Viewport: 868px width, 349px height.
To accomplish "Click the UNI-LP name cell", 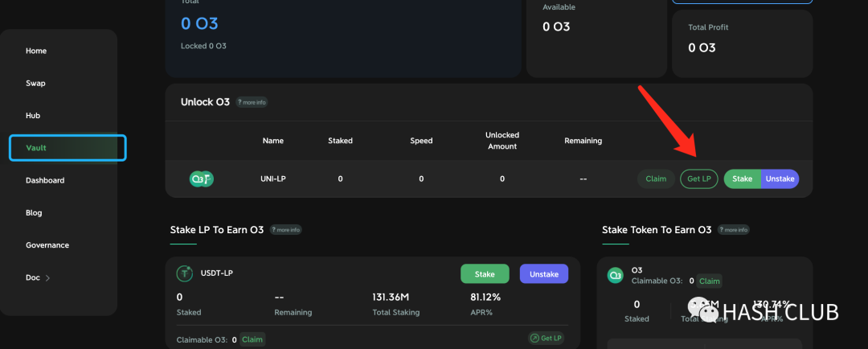I will [x=273, y=179].
